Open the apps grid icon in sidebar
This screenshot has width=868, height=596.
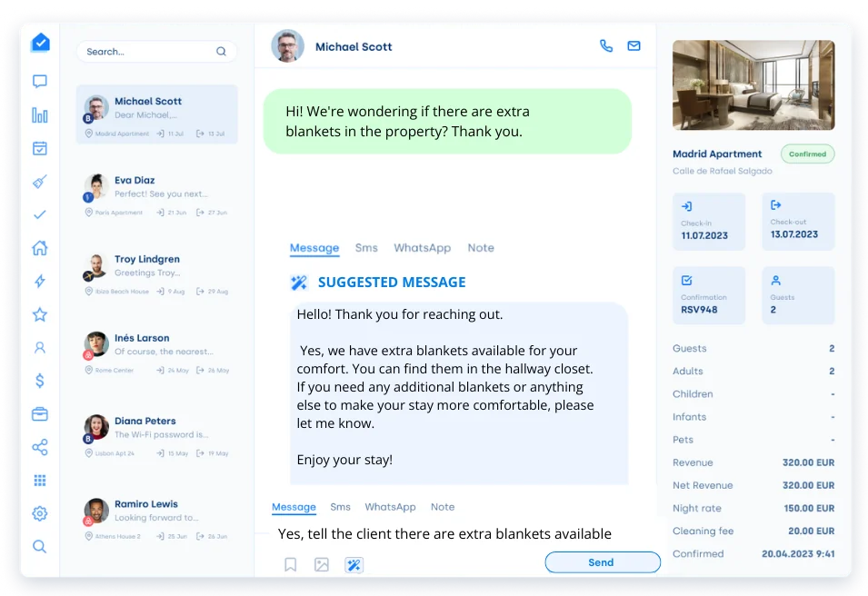point(40,481)
